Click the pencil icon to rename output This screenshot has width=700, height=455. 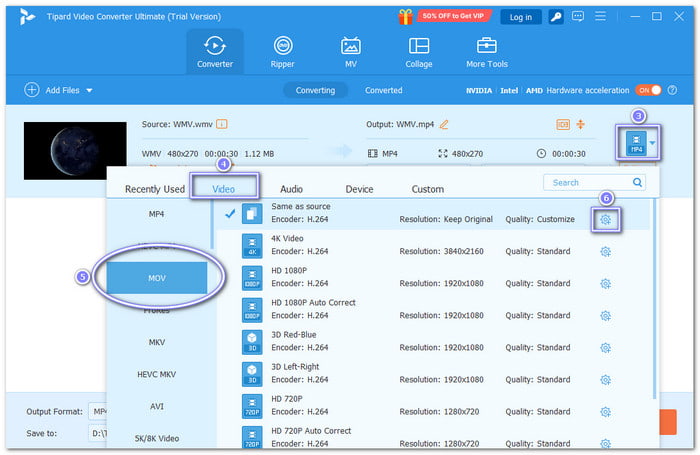tap(444, 124)
